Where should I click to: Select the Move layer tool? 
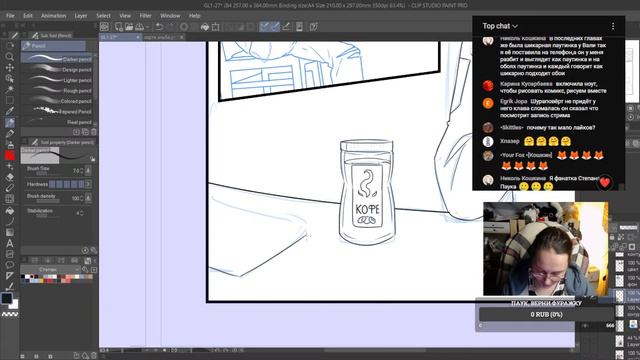pos(10,67)
